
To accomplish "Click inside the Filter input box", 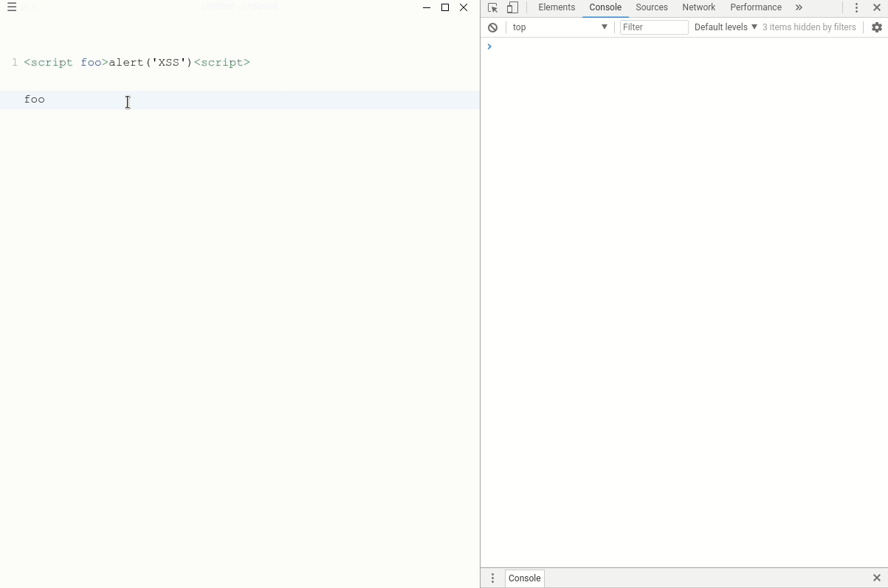I will 653,27.
